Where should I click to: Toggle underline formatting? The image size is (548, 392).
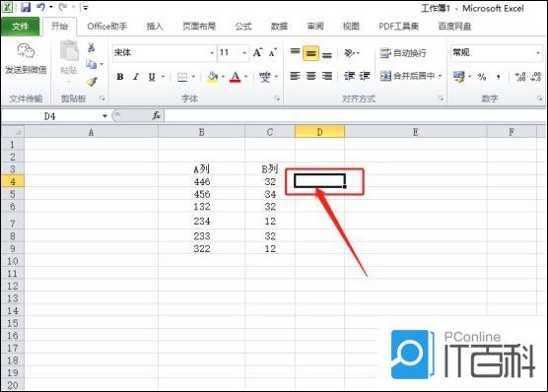[152, 77]
